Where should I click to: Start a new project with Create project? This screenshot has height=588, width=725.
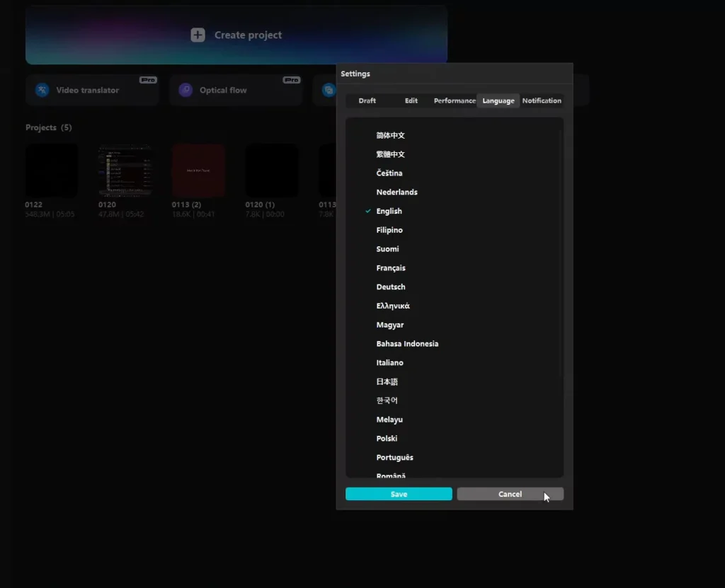[x=236, y=35]
